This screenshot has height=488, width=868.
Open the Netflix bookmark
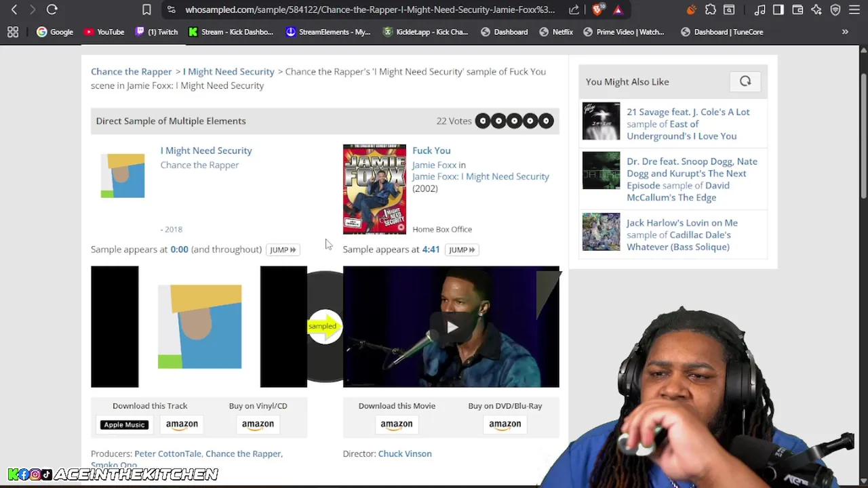tap(555, 32)
